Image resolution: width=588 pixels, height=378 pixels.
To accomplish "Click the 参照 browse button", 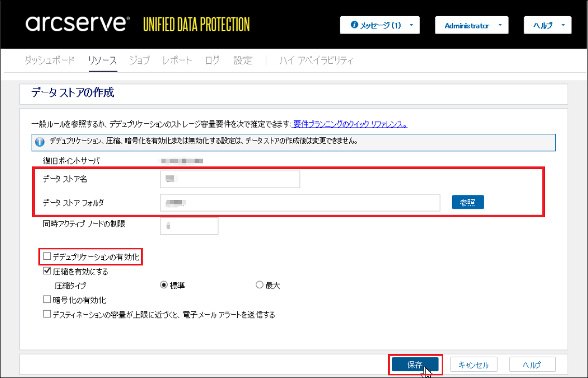I will [468, 202].
